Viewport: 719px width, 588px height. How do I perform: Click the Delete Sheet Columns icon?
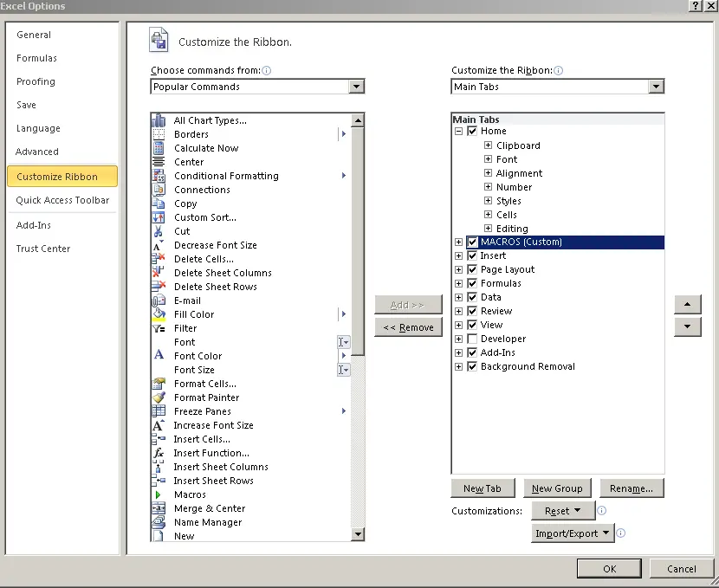(159, 273)
